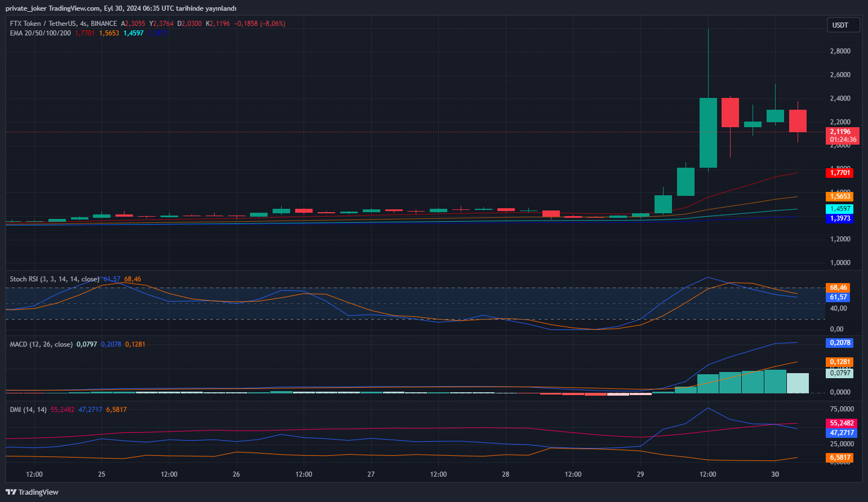868x502 pixels.
Task: Click the orange Stoch RSI value tag 68,46
Action: tap(838, 288)
